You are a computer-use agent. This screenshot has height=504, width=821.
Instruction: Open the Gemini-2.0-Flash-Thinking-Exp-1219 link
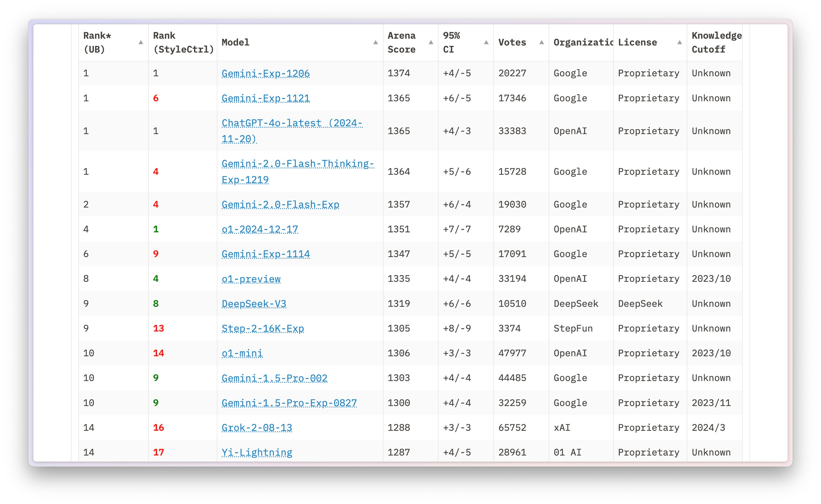point(298,172)
